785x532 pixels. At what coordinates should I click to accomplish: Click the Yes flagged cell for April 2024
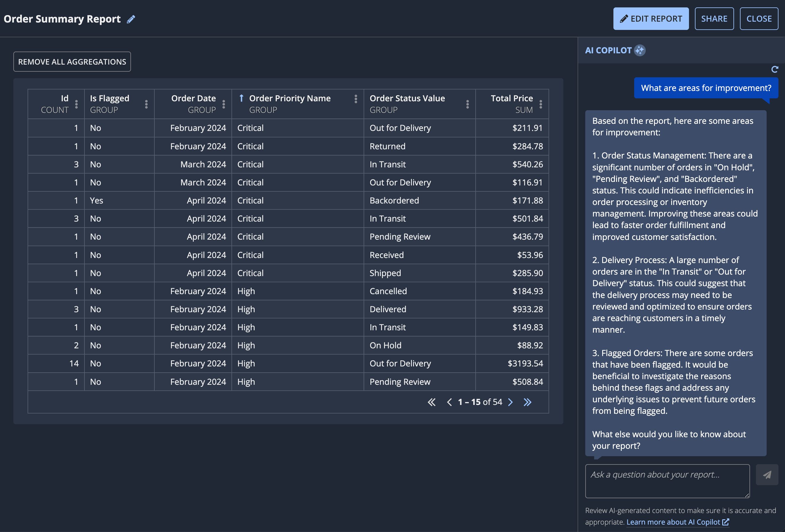click(x=119, y=201)
